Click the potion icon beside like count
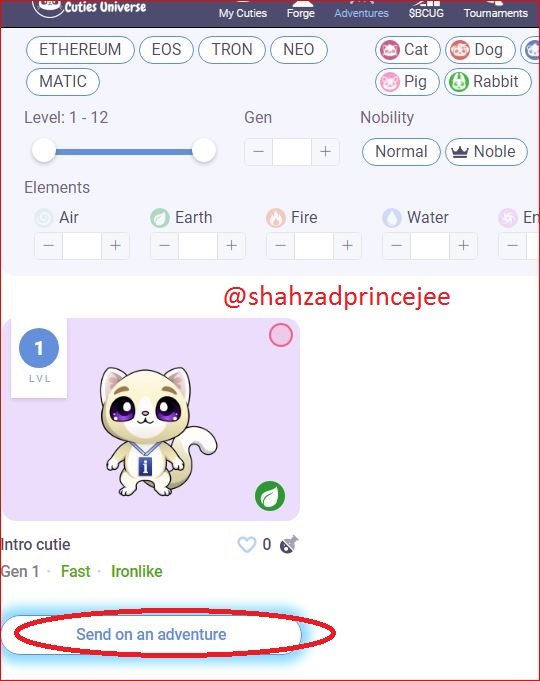This screenshot has width=540, height=681. point(289,544)
